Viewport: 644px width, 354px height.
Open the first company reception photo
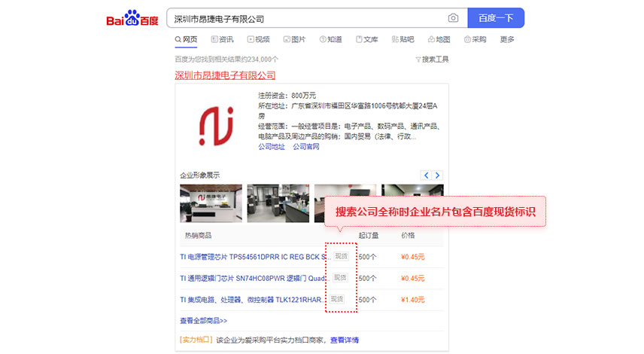(211, 203)
